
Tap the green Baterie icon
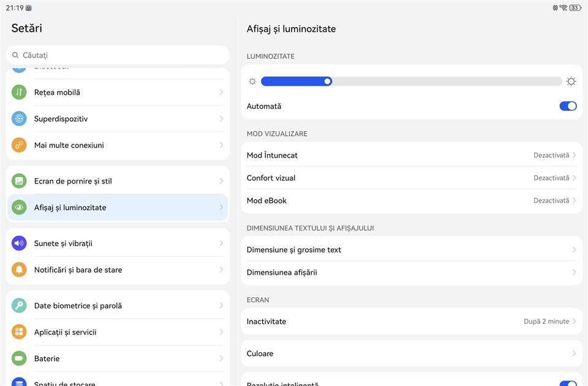point(19,358)
